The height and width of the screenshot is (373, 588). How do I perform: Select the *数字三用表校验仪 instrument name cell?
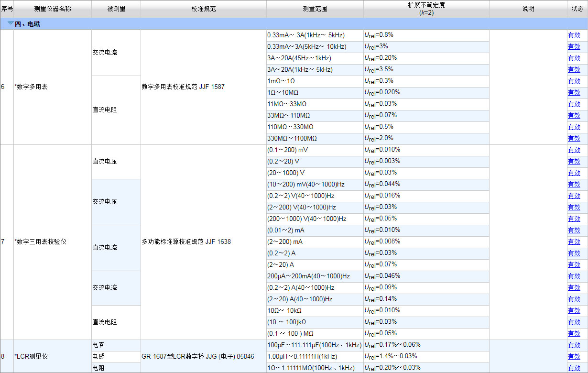tap(53, 242)
